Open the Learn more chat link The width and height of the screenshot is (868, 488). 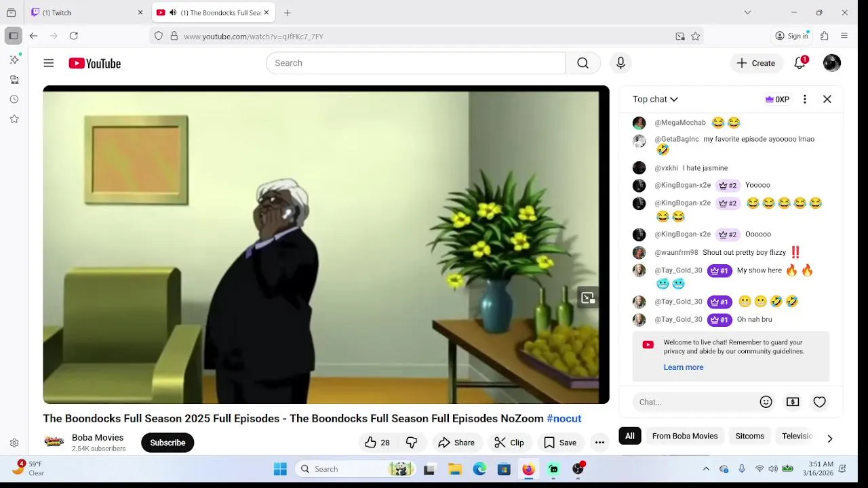[x=684, y=367]
